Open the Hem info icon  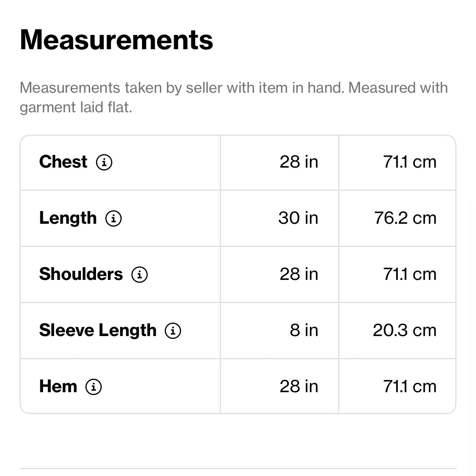tap(94, 387)
